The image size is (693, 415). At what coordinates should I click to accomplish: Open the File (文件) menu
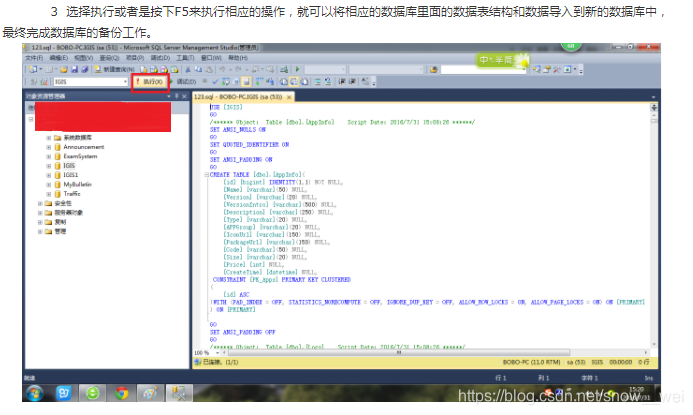coord(34,58)
